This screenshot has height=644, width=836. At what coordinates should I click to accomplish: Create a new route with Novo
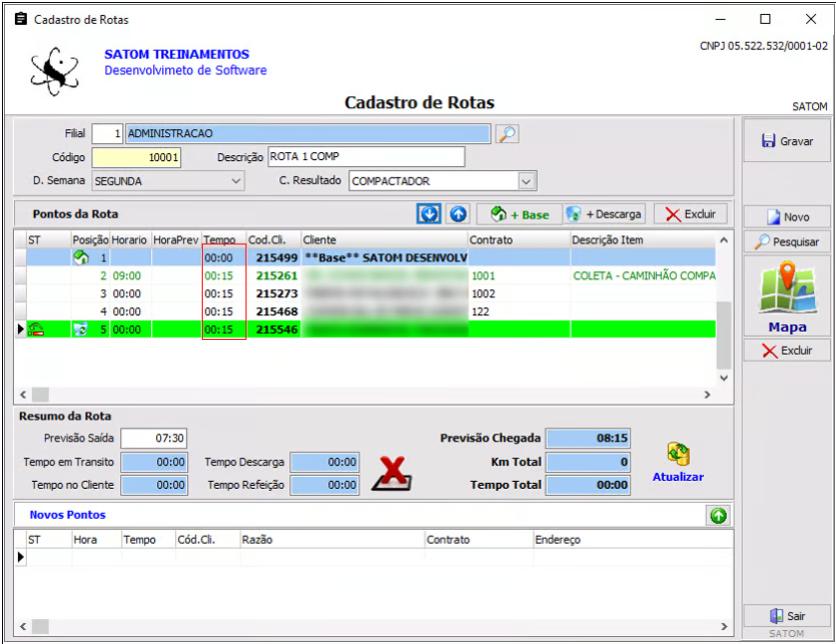click(786, 217)
